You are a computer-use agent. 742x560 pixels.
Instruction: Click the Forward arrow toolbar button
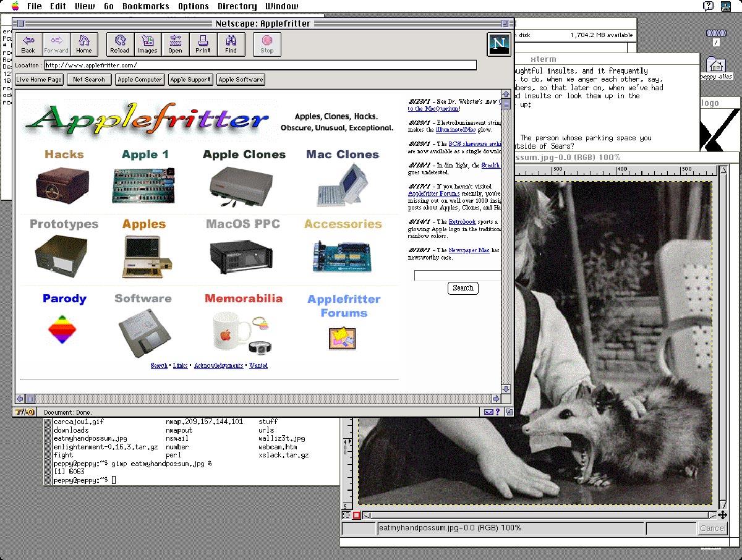(x=56, y=45)
